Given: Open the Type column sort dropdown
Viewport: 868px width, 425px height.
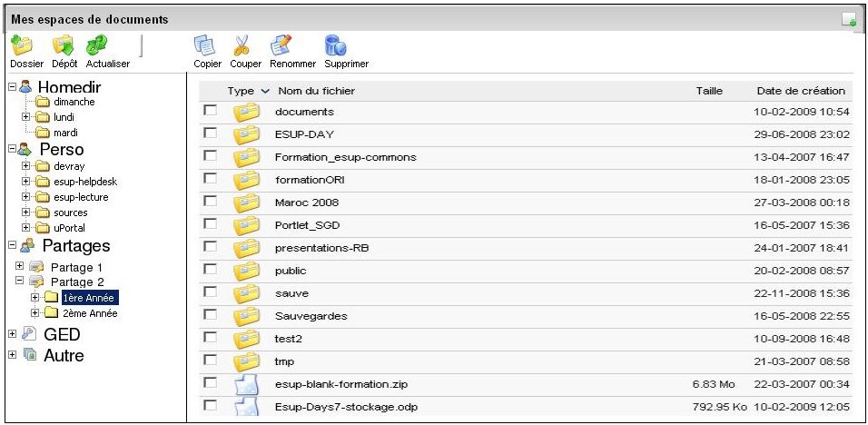Looking at the screenshot, I should coord(265,92).
